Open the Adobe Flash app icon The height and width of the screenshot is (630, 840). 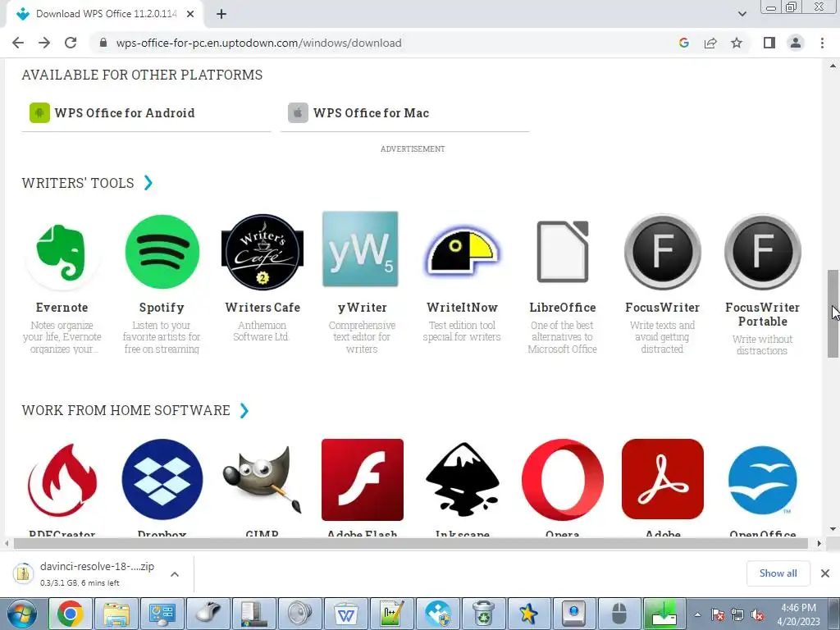pos(362,479)
